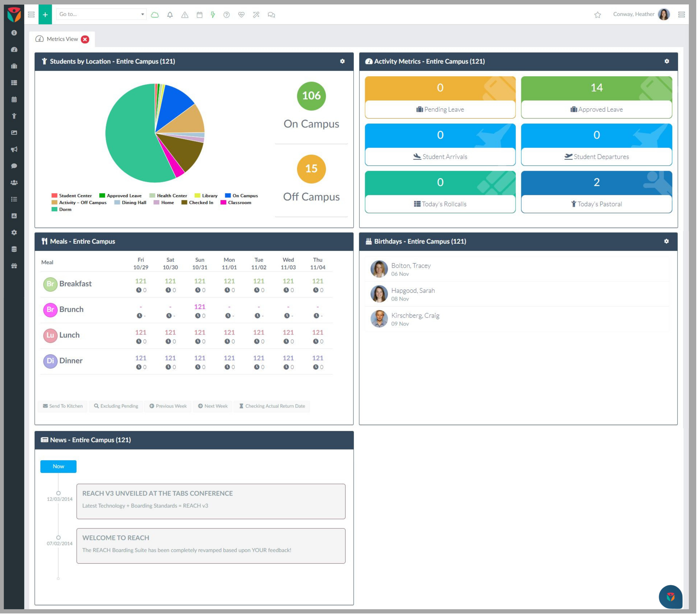Image resolution: width=700 pixels, height=615 pixels.
Task: Click the green plus add button
Action: [45, 14]
